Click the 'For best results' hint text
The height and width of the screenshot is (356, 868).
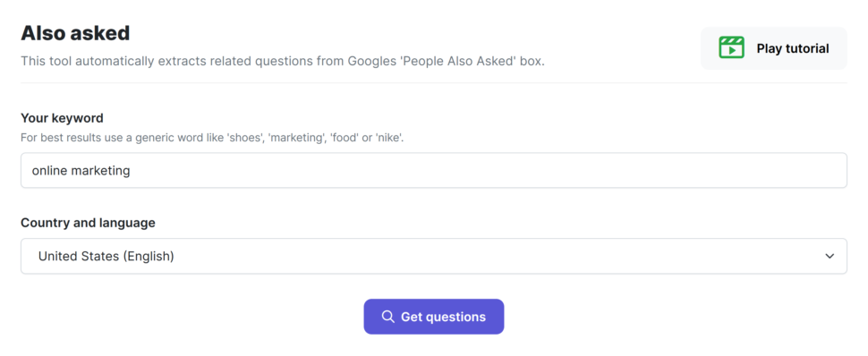pyautogui.click(x=212, y=138)
